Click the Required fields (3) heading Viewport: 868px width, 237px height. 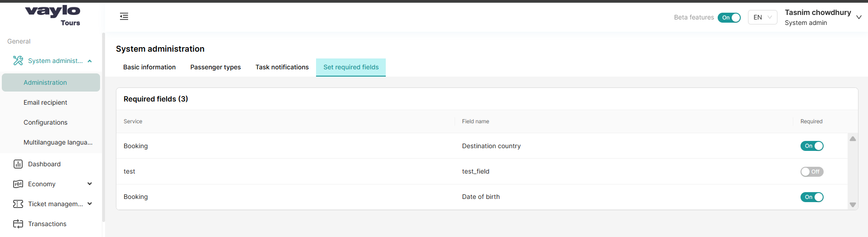[156, 99]
